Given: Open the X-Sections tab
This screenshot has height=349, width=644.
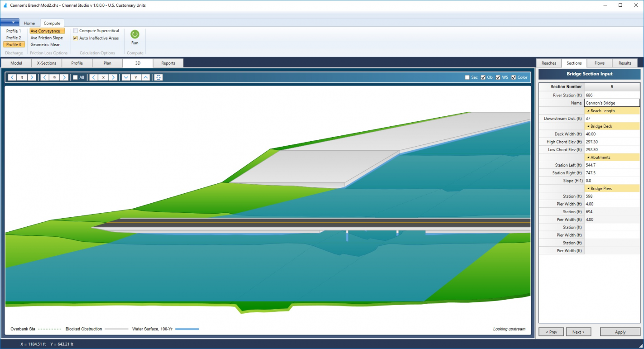Looking at the screenshot, I should coord(47,63).
